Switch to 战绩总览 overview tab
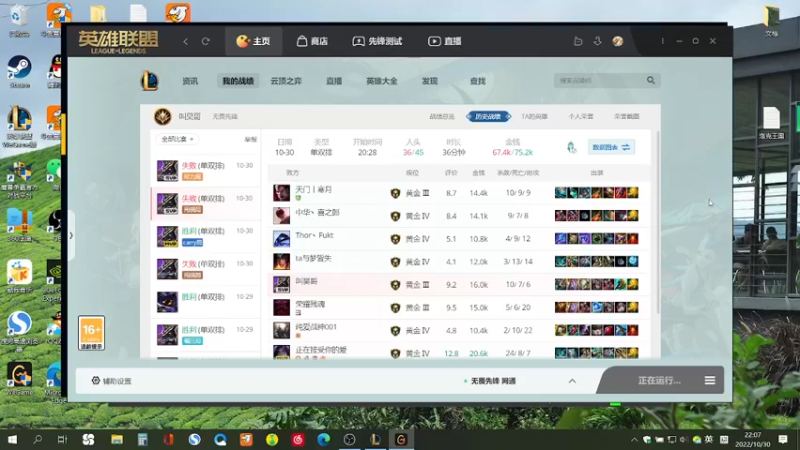 pos(442,116)
